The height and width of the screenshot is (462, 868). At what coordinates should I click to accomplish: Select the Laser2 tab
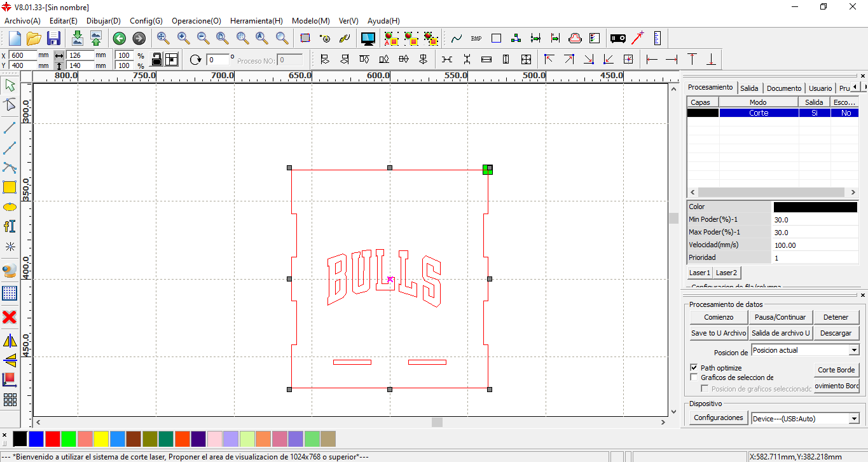pos(726,273)
